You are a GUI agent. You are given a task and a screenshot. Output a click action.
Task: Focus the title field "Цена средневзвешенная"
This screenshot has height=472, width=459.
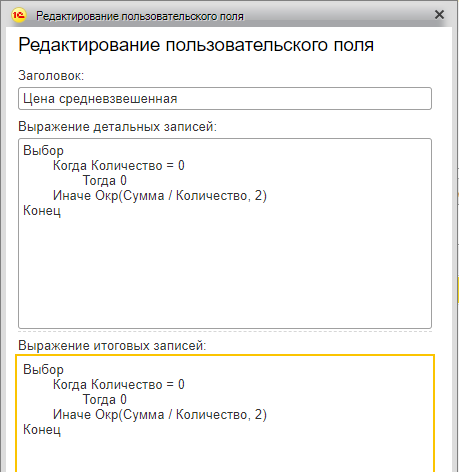pos(225,99)
